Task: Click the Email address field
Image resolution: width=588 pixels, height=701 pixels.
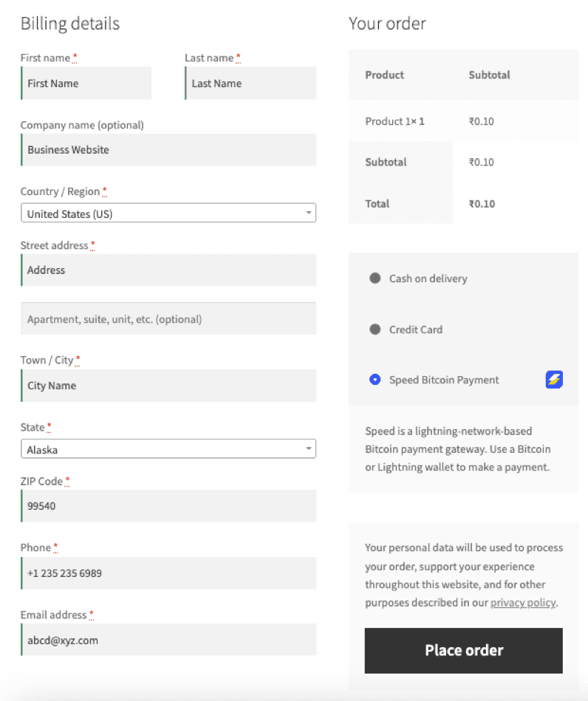Action: point(168,640)
